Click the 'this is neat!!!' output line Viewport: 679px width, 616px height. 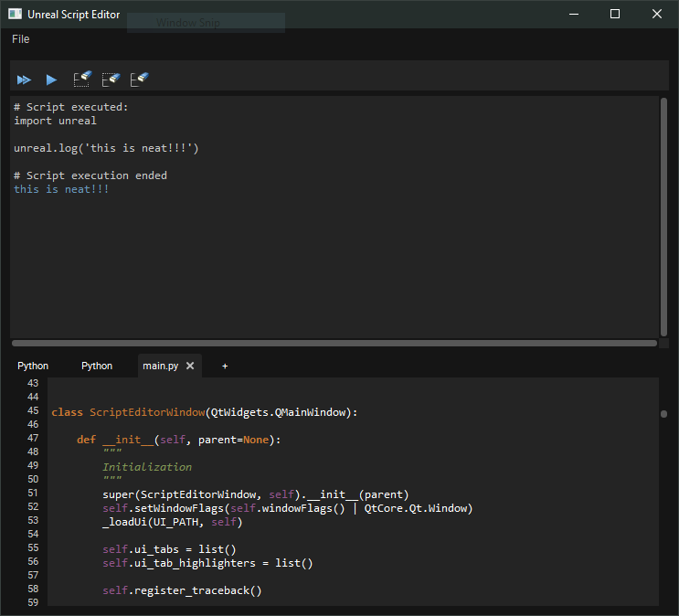pos(61,189)
